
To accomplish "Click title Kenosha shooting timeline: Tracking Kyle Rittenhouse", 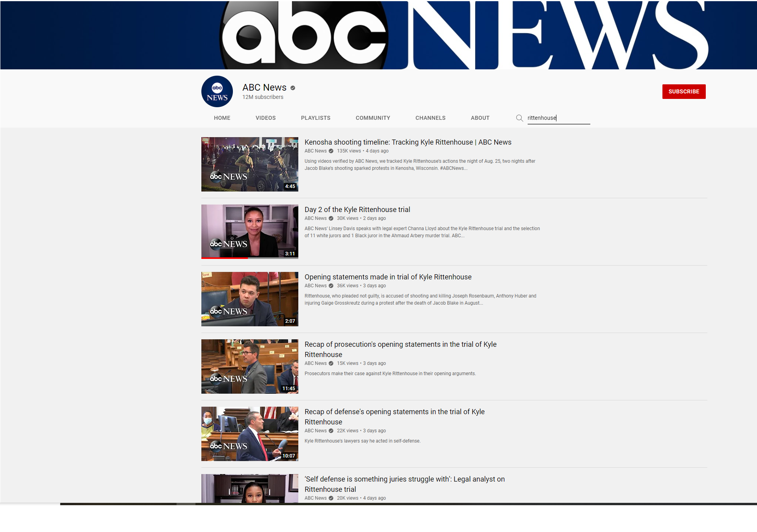I will [x=408, y=142].
